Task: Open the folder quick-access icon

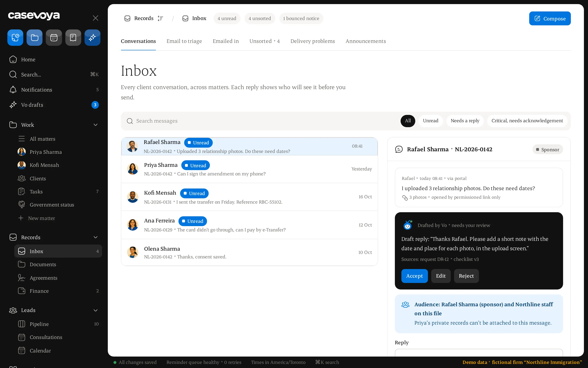Action: (35, 37)
